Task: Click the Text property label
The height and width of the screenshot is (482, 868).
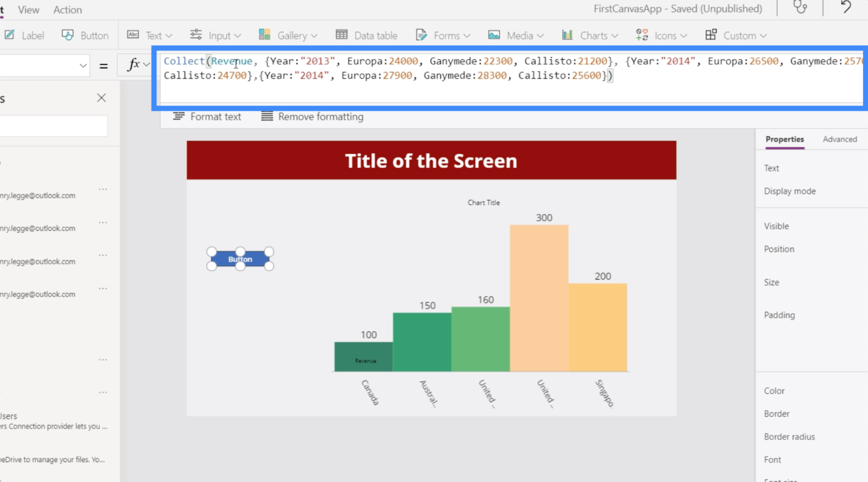Action: (x=771, y=168)
